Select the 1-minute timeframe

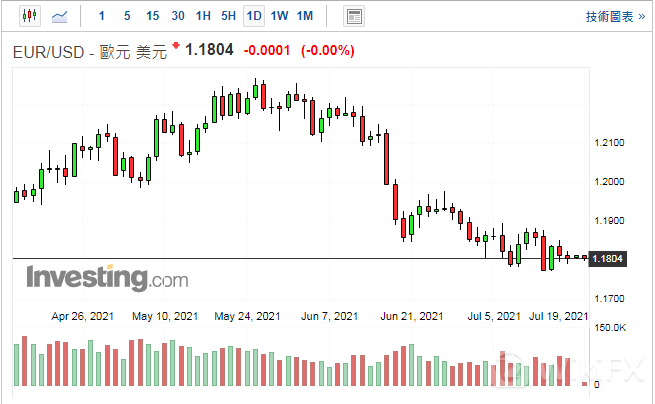click(x=101, y=16)
